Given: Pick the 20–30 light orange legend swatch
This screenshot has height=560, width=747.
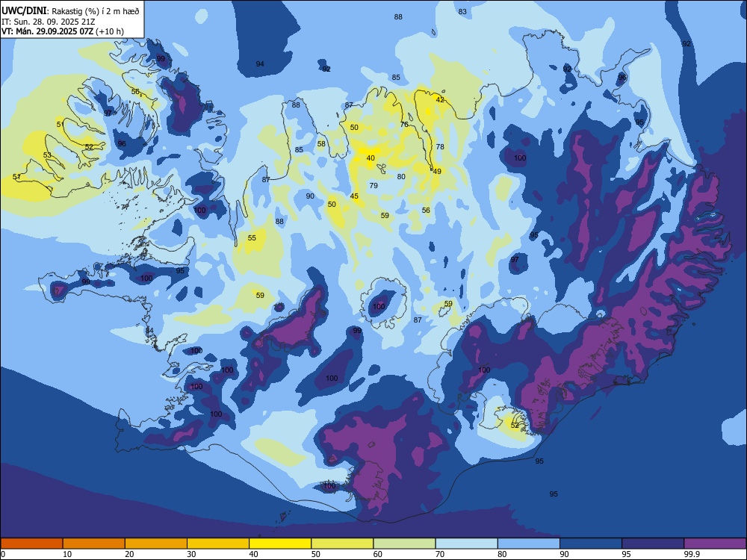Looking at the screenshot, I should 156,544.
